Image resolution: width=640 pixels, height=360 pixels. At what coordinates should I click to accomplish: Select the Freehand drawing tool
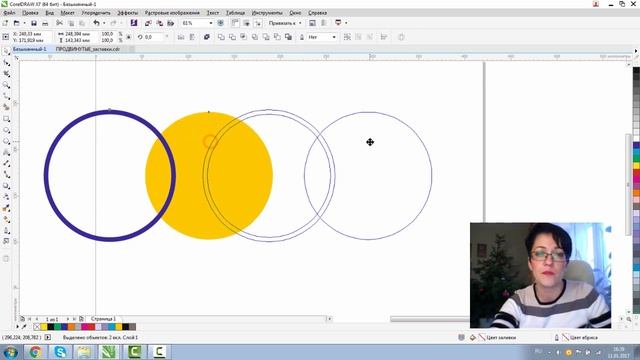coord(6,96)
